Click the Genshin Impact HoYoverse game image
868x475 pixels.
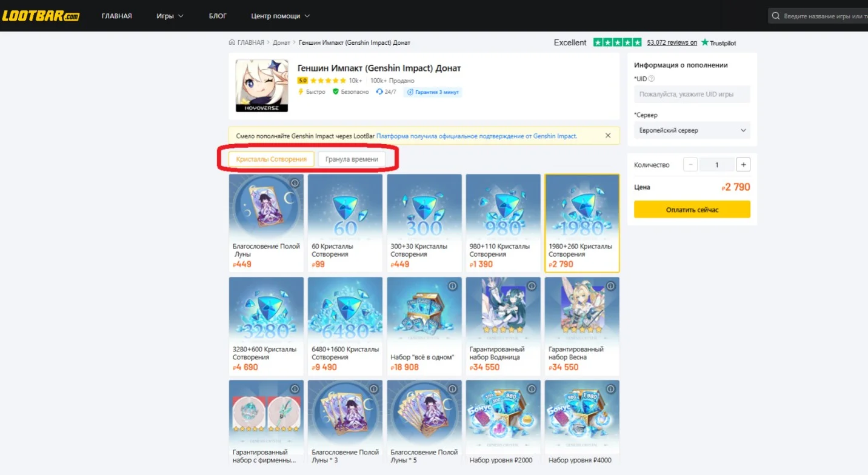point(262,85)
